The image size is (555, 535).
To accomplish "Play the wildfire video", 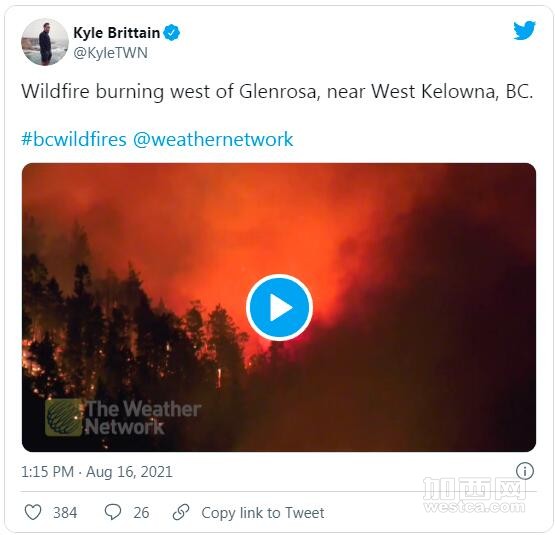I will (279, 307).
